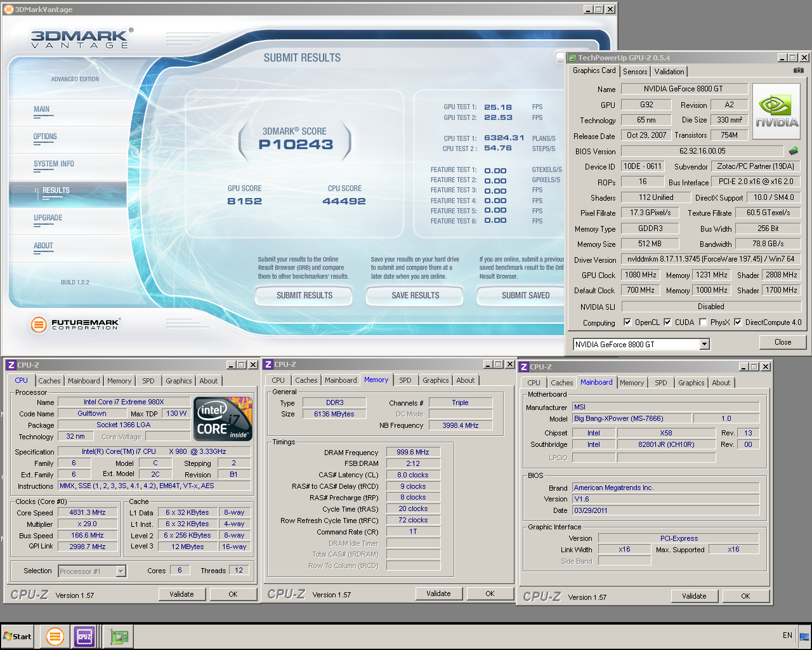This screenshot has height=650, width=812.
Task: Open the GeForce 8800 GT card dropdown
Action: (x=704, y=344)
